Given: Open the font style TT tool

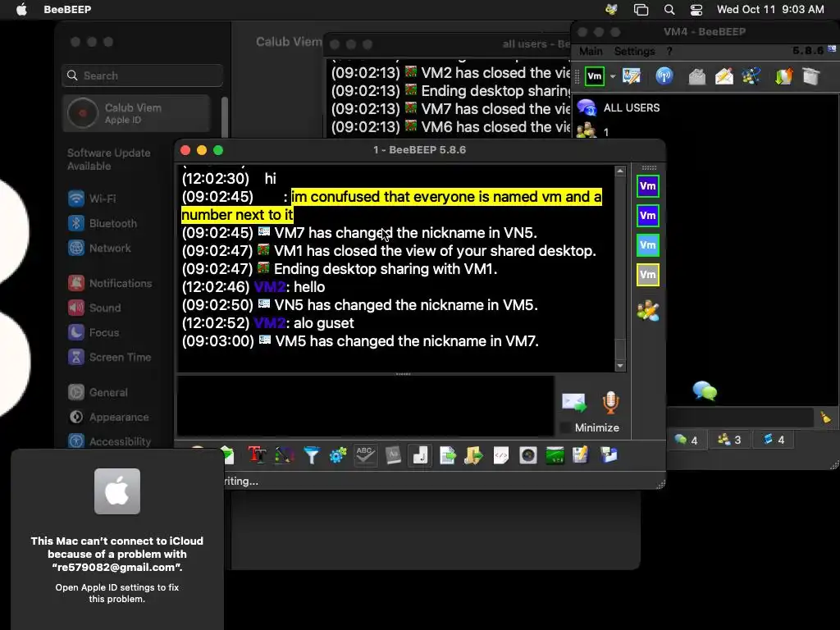Looking at the screenshot, I should click(257, 455).
